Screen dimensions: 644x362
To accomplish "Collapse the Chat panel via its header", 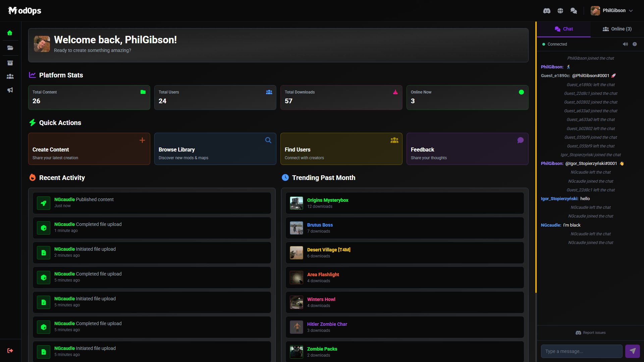I will point(564,29).
